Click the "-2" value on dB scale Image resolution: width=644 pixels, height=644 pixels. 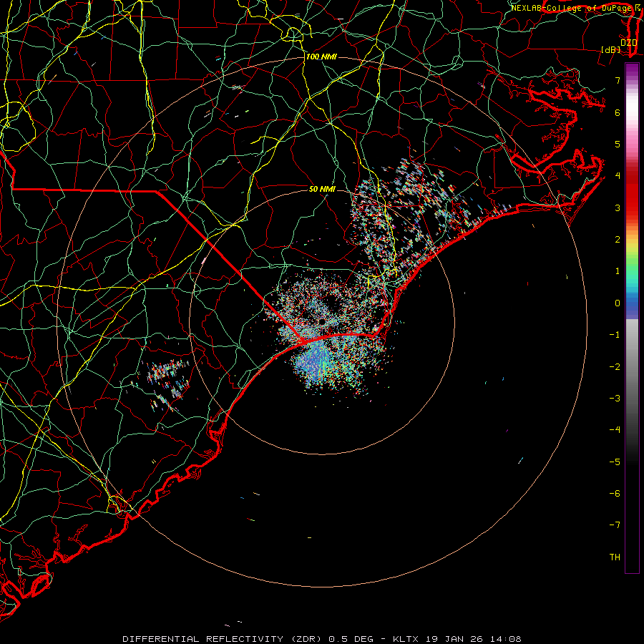615,367
